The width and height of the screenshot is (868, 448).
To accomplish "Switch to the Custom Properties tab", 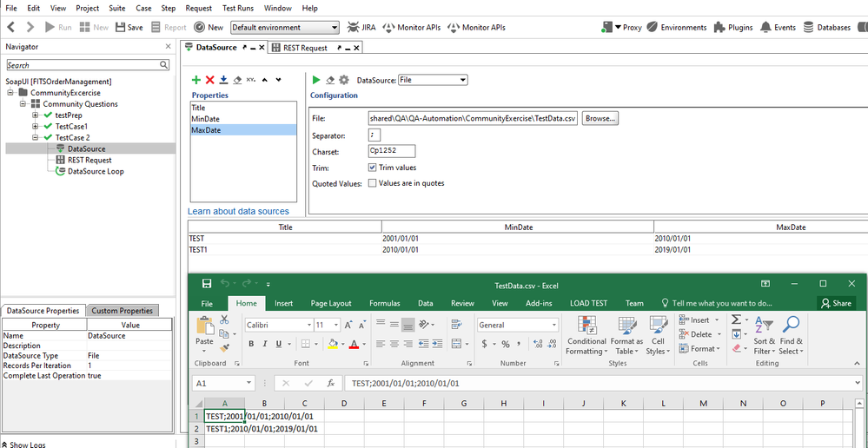I will click(123, 311).
